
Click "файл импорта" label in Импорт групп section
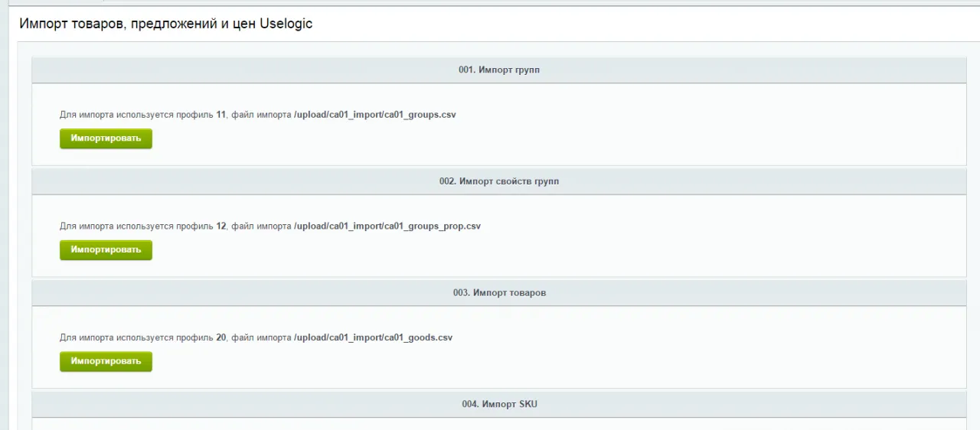click(x=261, y=115)
